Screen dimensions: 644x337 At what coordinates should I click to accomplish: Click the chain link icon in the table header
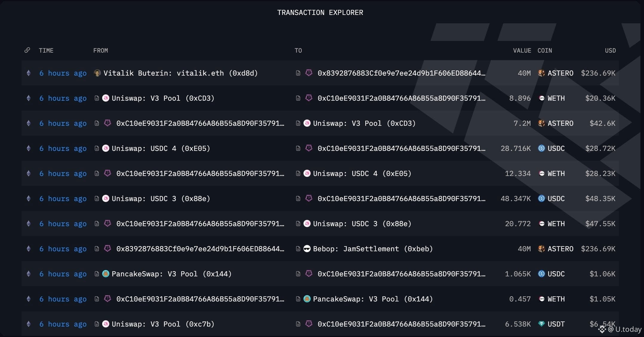click(x=27, y=50)
